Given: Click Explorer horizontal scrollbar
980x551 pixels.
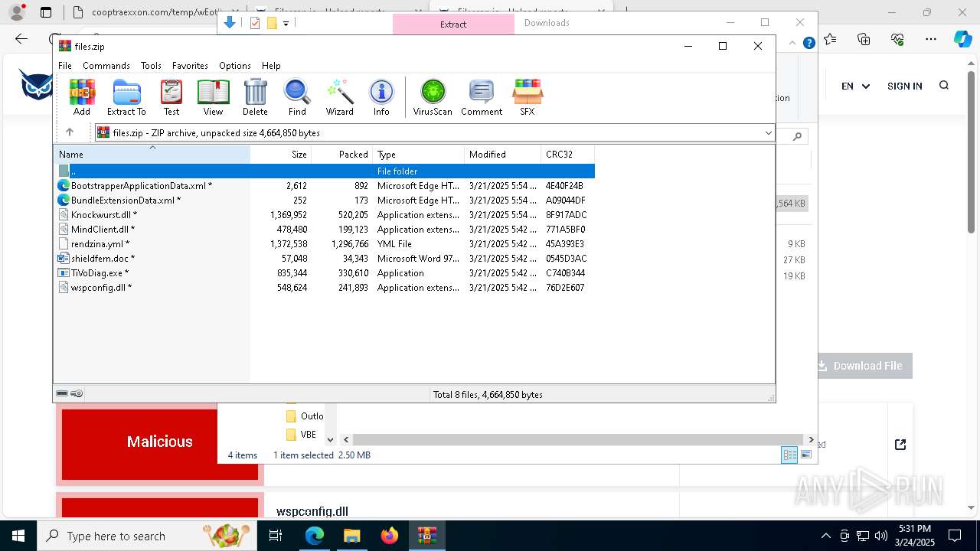Looking at the screenshot, I should pos(578,439).
